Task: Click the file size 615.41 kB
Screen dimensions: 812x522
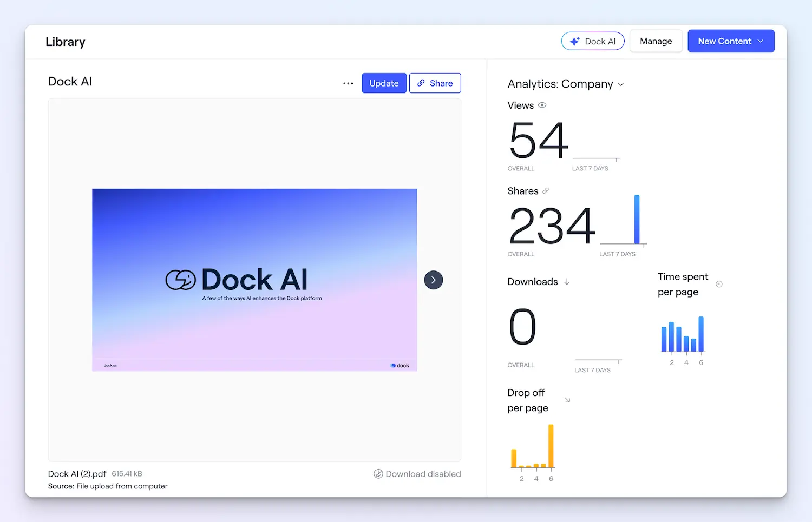Action: (x=127, y=474)
